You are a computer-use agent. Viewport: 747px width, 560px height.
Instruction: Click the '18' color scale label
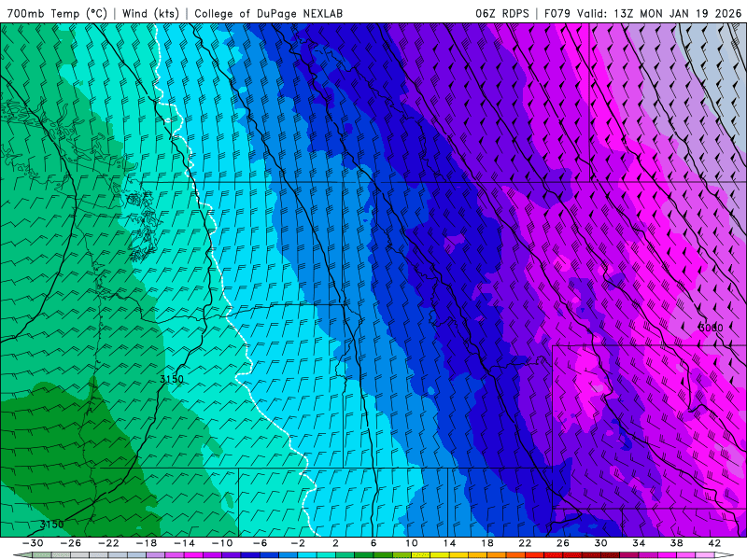pos(486,543)
